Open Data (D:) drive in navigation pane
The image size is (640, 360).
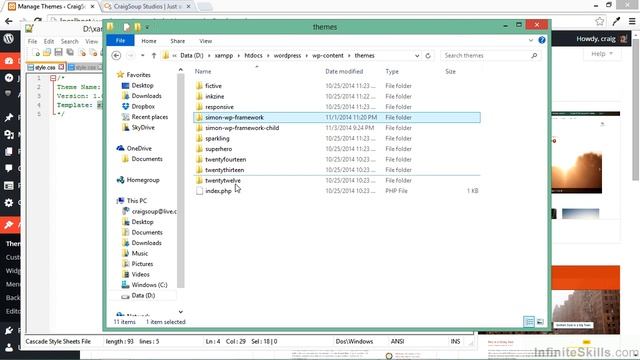click(x=143, y=296)
